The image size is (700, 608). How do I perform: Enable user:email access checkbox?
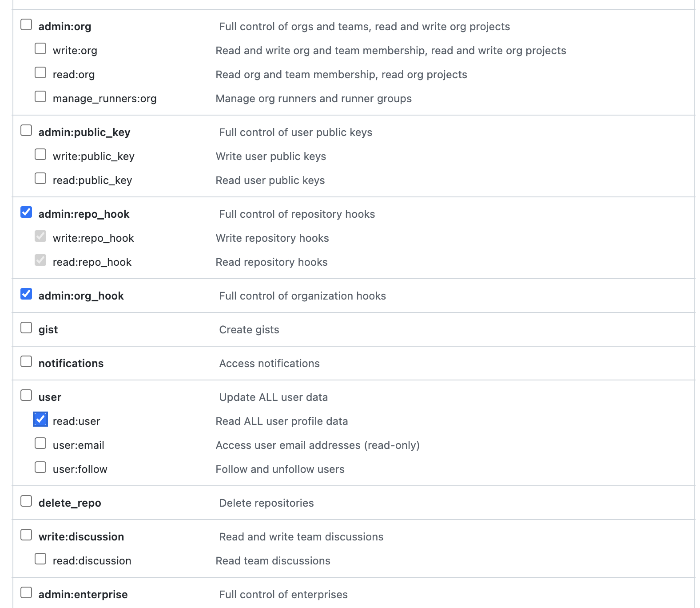[40, 443]
